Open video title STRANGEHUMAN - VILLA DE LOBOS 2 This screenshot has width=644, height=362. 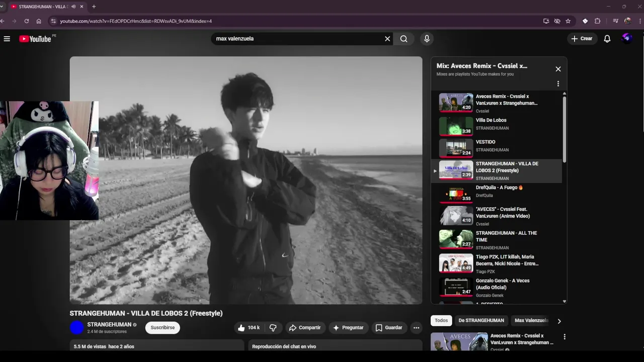(146, 313)
